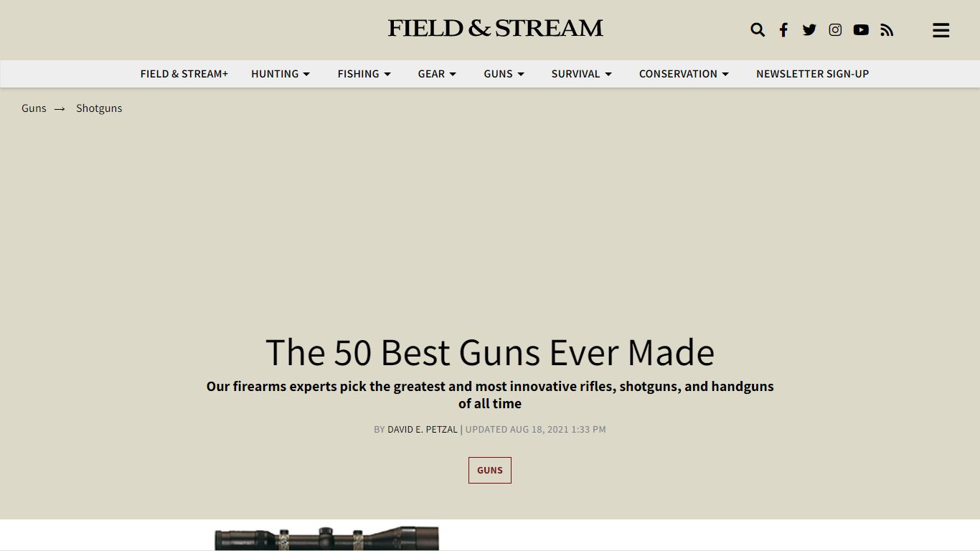The image size is (980, 551).
Task: Open the Guns menu item in navbar
Action: (x=498, y=74)
